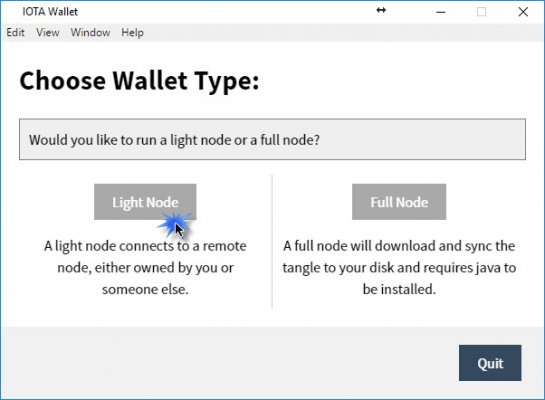Open the View menu
Viewport: 545px width, 400px height.
click(48, 33)
